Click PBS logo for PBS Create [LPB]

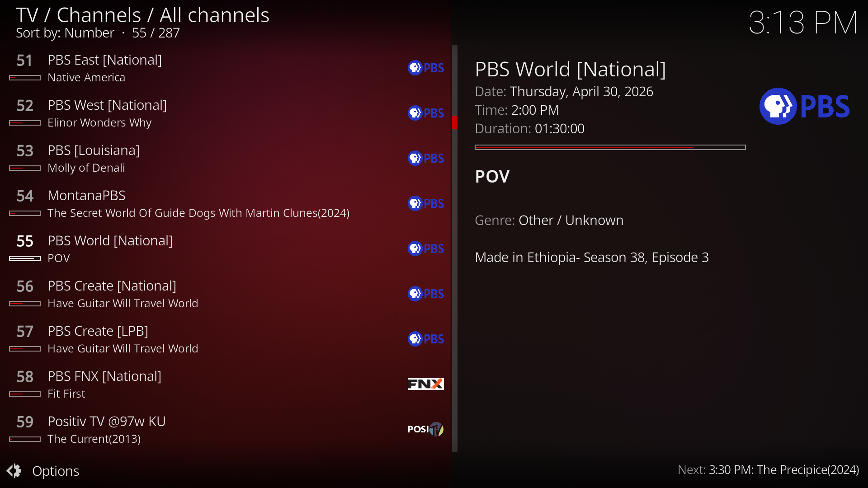point(426,339)
